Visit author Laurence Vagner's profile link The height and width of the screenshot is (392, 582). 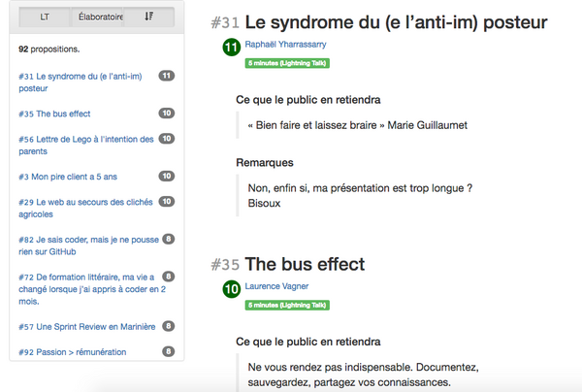(276, 286)
